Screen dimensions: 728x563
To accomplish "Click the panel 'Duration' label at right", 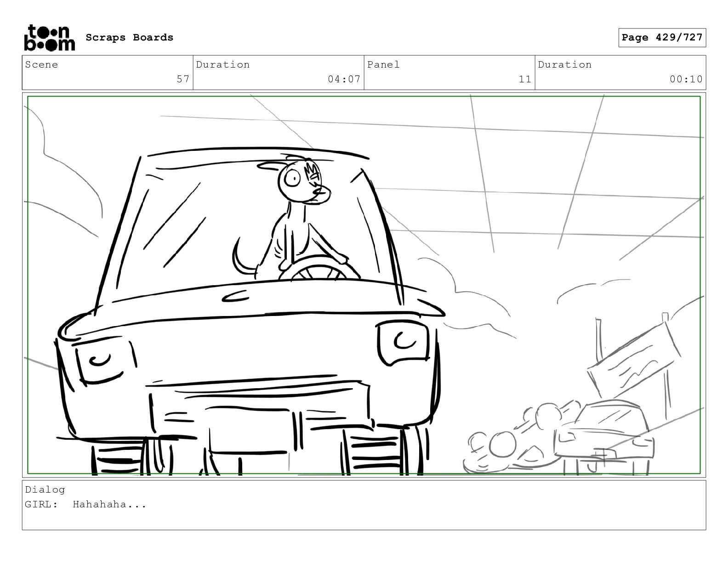I will click(x=565, y=64).
